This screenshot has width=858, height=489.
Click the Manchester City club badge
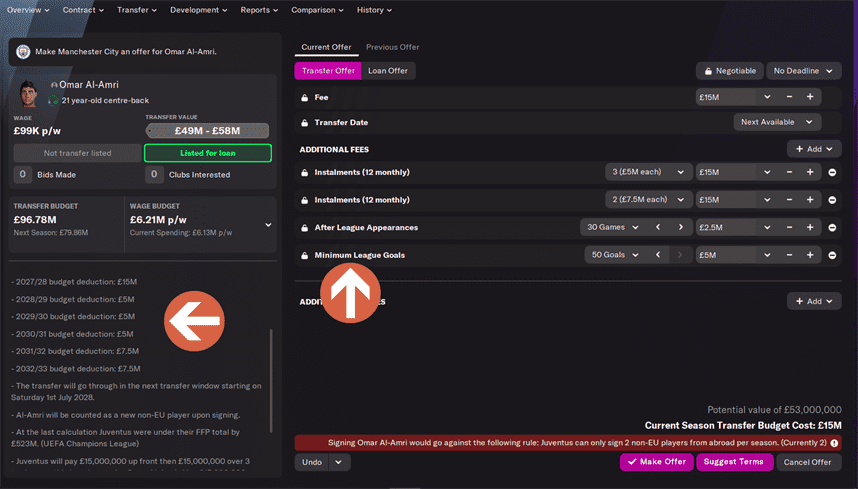coord(23,51)
